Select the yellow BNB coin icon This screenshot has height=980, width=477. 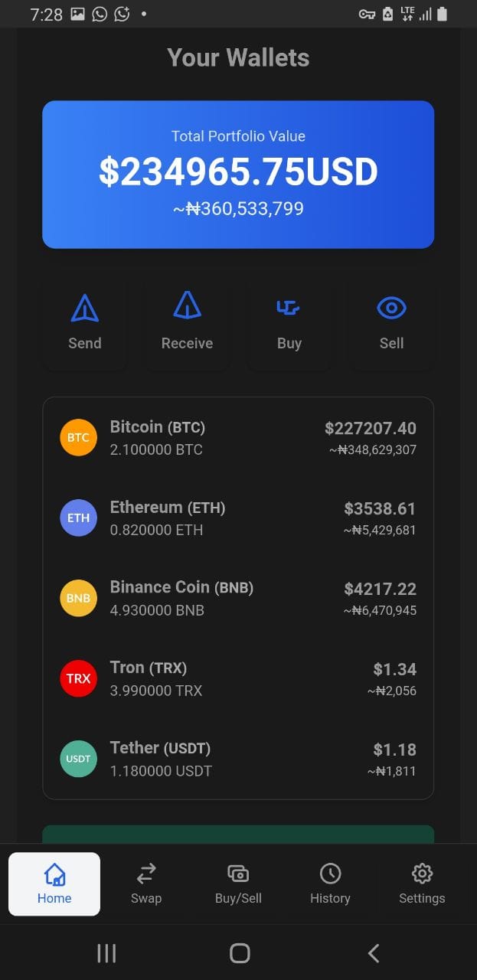tap(78, 598)
